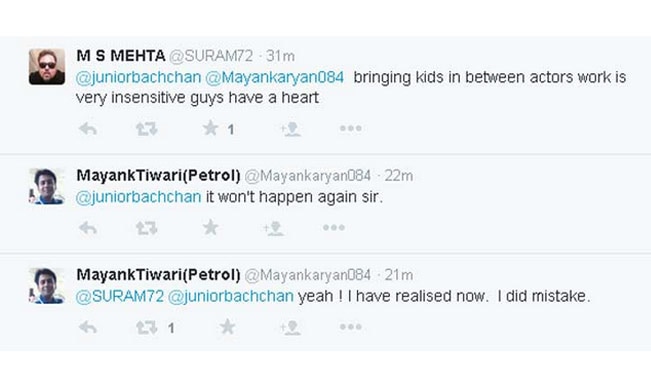The width and height of the screenshot is (651, 386).
Task: Open more options on M S MEHTA's tweet
Action: [x=351, y=129]
